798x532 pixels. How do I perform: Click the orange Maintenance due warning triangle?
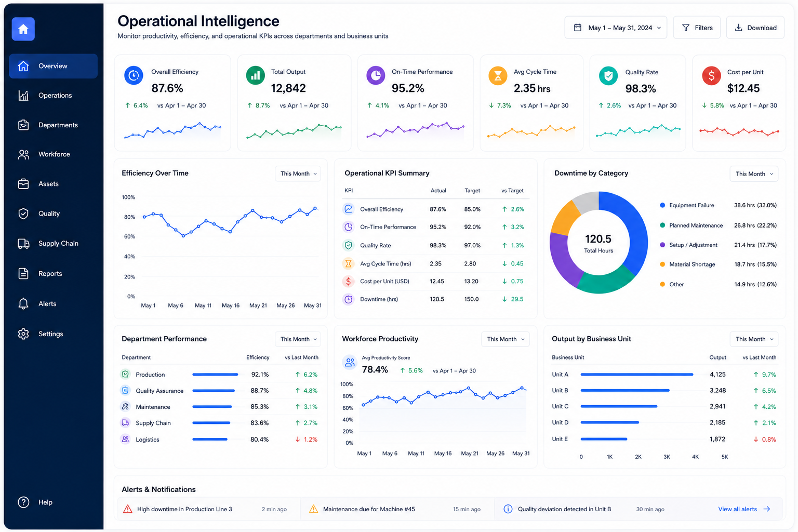313,509
